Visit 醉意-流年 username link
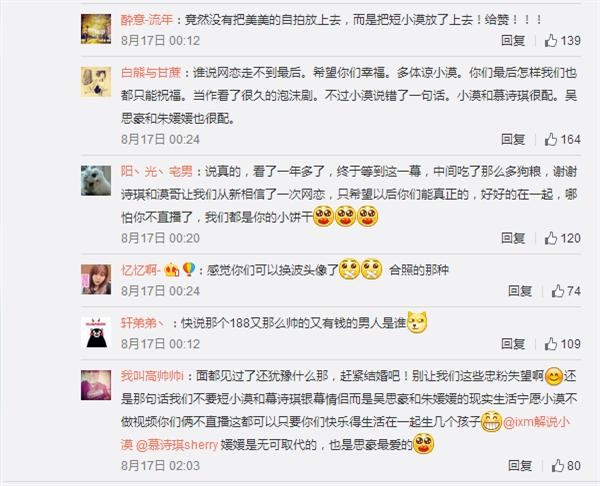The height and width of the screenshot is (486, 600). [x=147, y=20]
